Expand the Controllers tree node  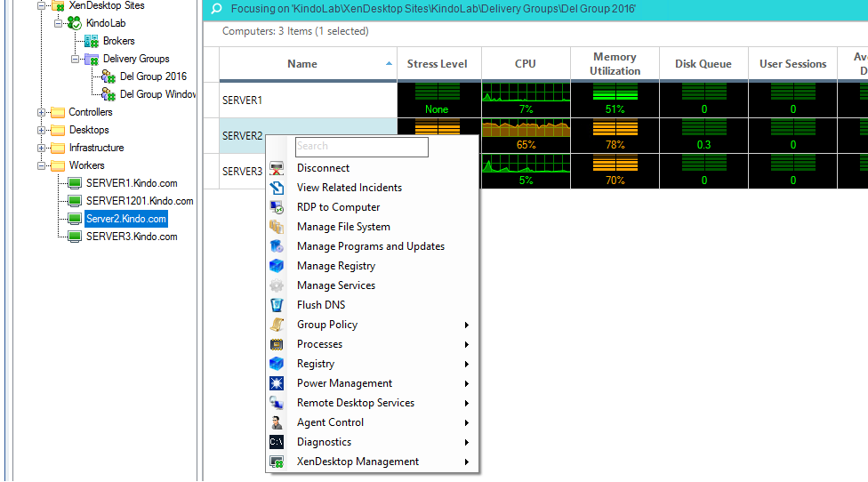click(x=41, y=112)
